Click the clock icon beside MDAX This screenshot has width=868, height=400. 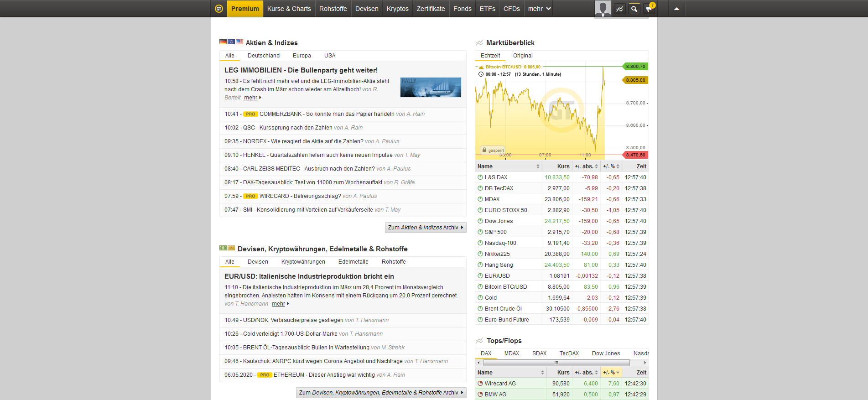pyautogui.click(x=480, y=199)
